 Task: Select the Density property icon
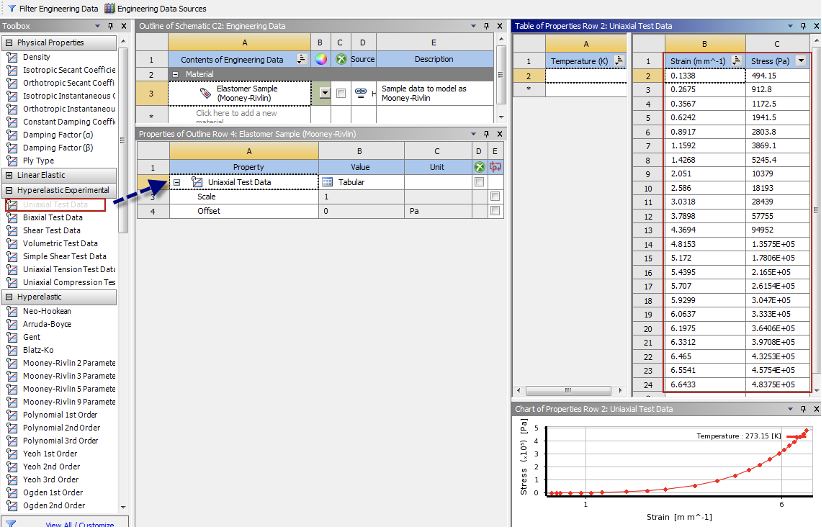click(x=12, y=57)
